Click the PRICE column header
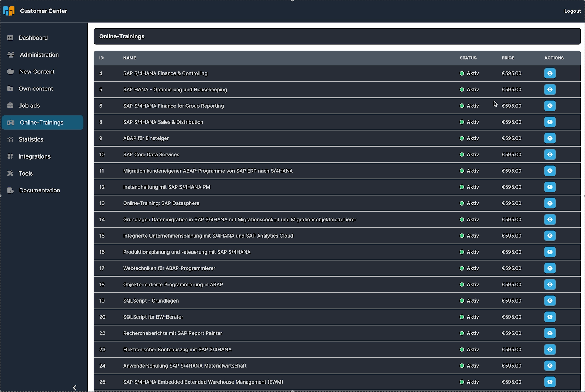Screen dimensions: 585x392 [x=508, y=58]
